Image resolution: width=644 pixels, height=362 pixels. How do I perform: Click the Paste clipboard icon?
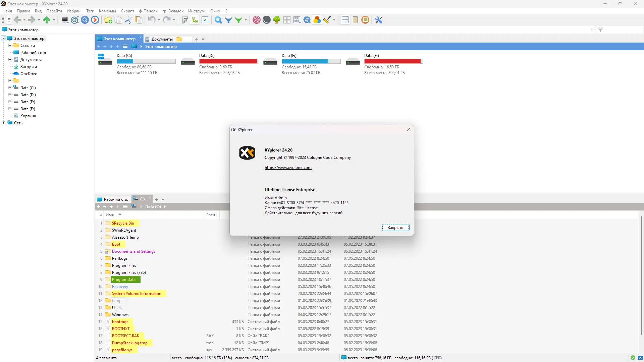[139, 20]
